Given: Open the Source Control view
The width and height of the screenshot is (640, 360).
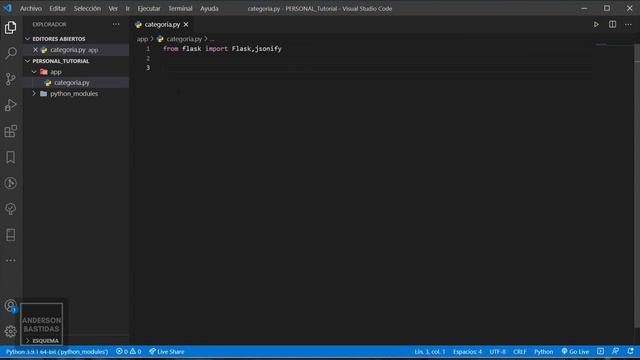Looking at the screenshot, I should click(11, 79).
